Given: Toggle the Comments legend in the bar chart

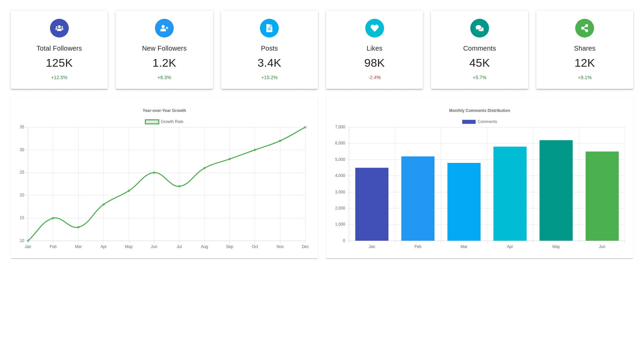Looking at the screenshot, I should pos(479,122).
